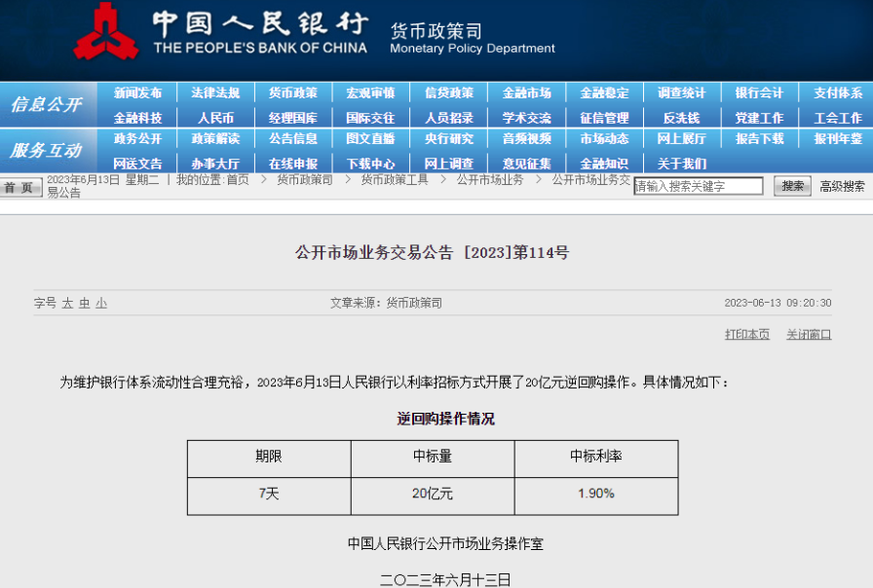
Task: Open the 服务互动 sidebar section
Action: click(x=46, y=148)
